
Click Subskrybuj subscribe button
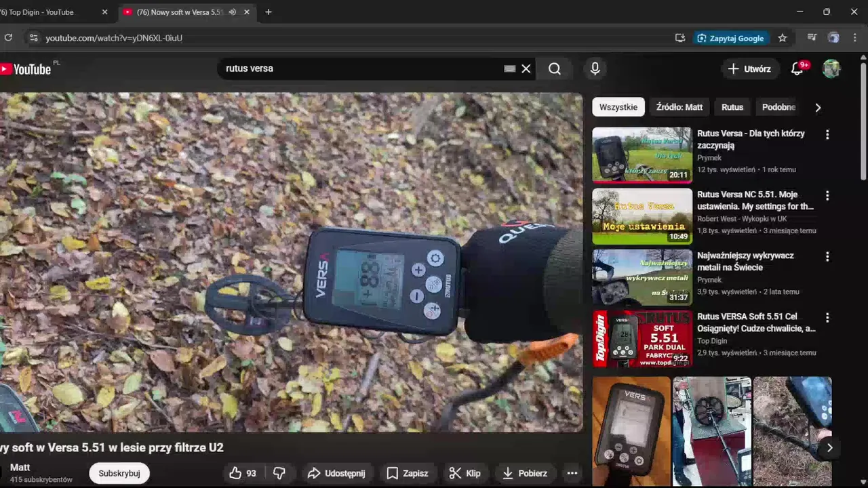point(119,473)
